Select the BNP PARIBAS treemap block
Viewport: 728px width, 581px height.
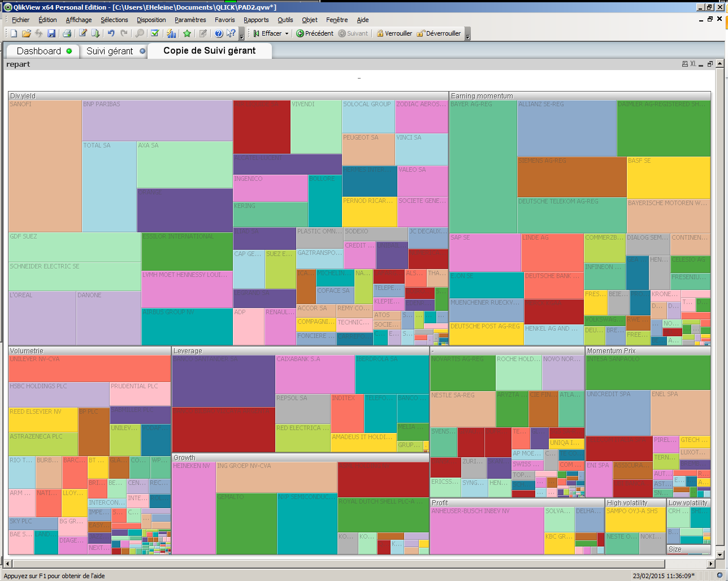pyautogui.click(x=158, y=120)
